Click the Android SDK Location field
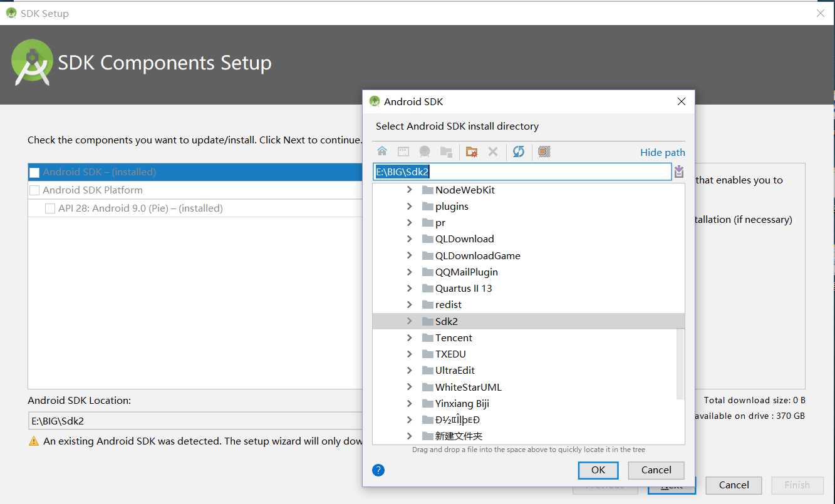 195,421
